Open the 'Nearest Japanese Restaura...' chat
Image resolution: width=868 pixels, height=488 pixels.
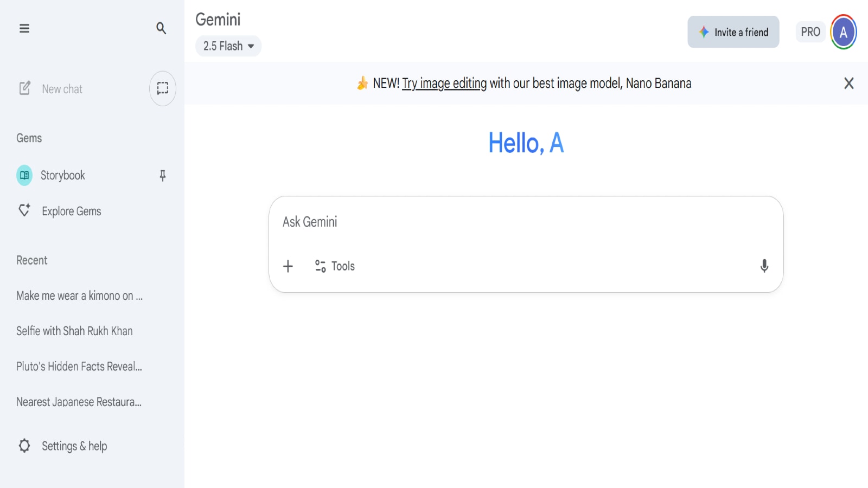click(x=79, y=402)
